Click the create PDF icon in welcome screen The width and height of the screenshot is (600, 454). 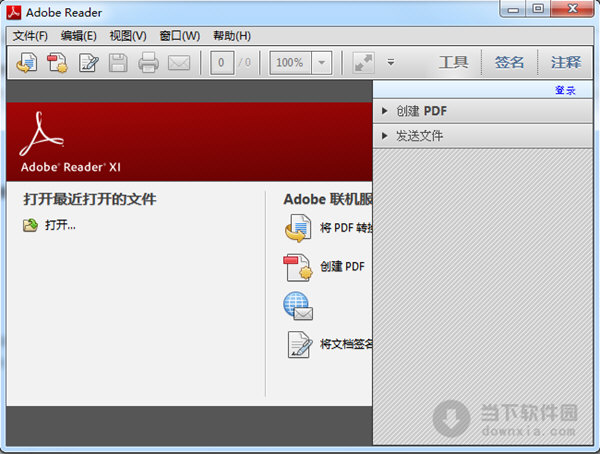coord(298,267)
